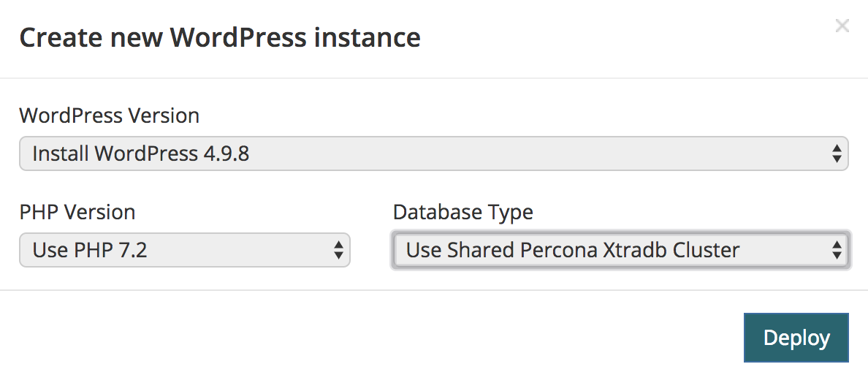This screenshot has width=868, height=383.
Task: Click "Use Shared Percona Xtradb Cluster" text
Action: coord(573,251)
